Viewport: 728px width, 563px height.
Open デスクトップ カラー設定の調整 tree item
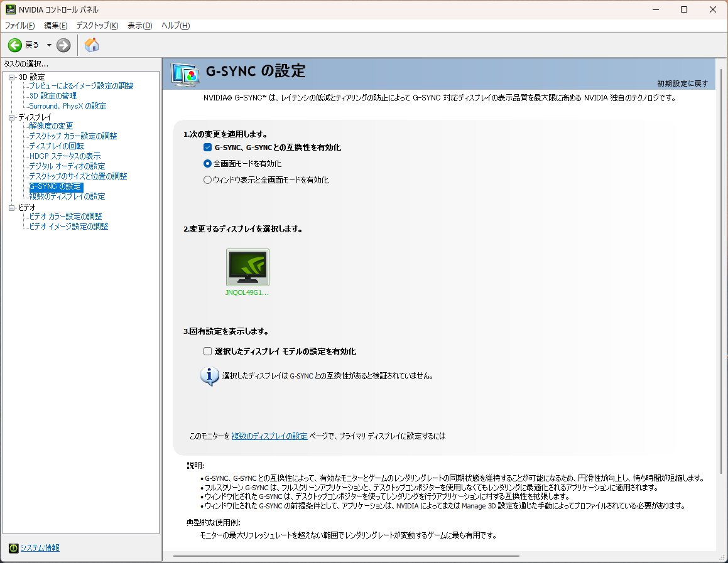pyautogui.click(x=73, y=136)
